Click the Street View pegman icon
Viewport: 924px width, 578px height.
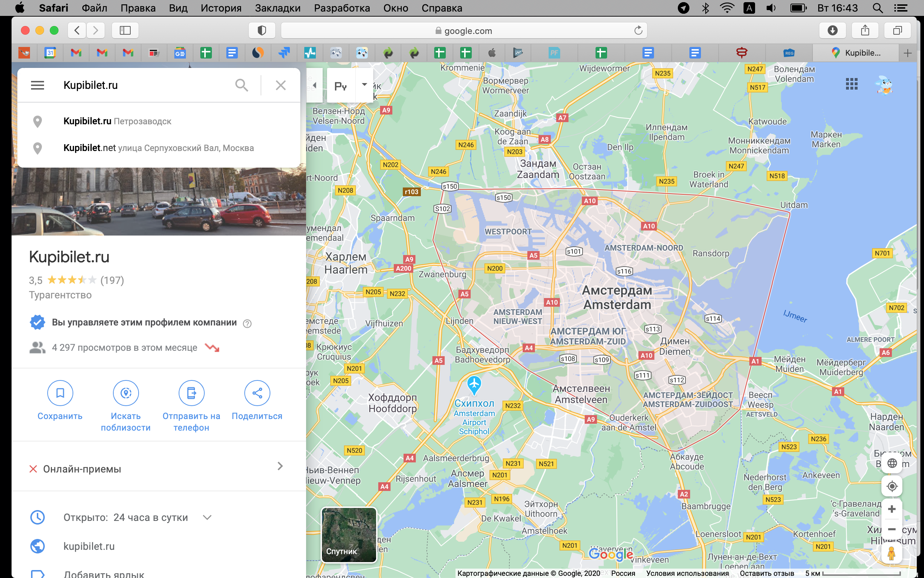(892, 553)
